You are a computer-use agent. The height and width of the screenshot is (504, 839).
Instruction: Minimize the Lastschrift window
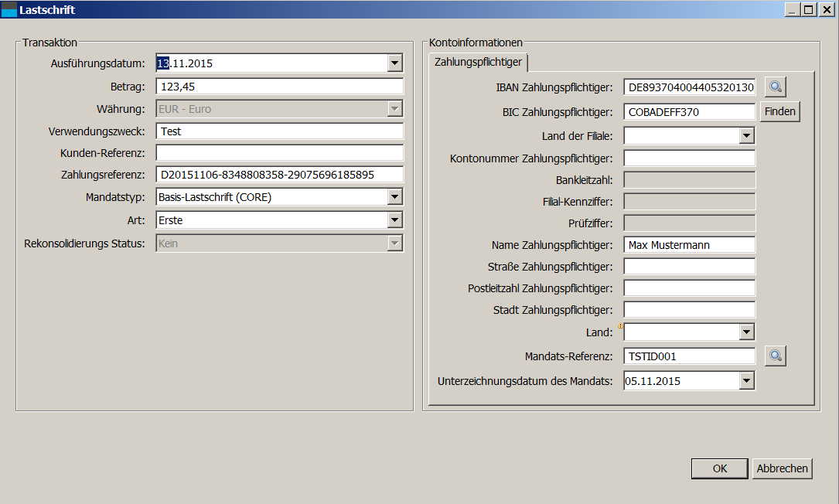coord(793,9)
